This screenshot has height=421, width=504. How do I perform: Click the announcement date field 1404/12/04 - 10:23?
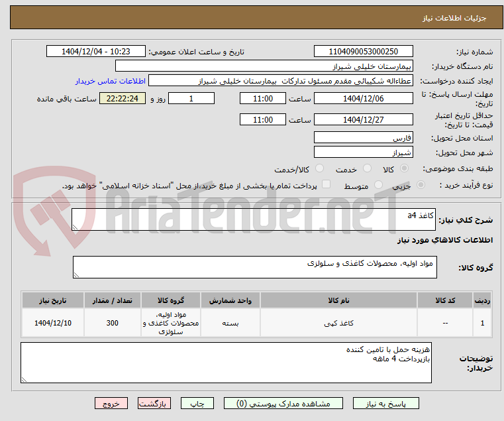[x=96, y=52]
